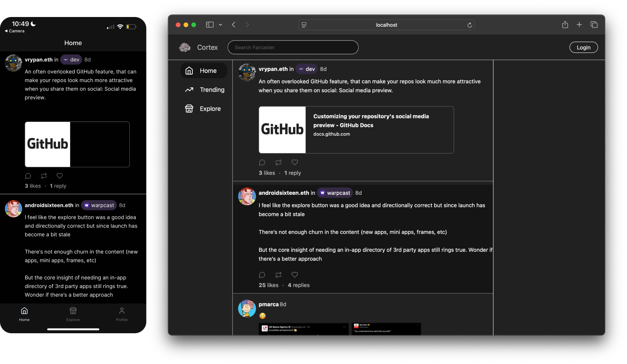Recast vrypan.eth post on phone
Screen dimensions: 627x364
pos(44,176)
